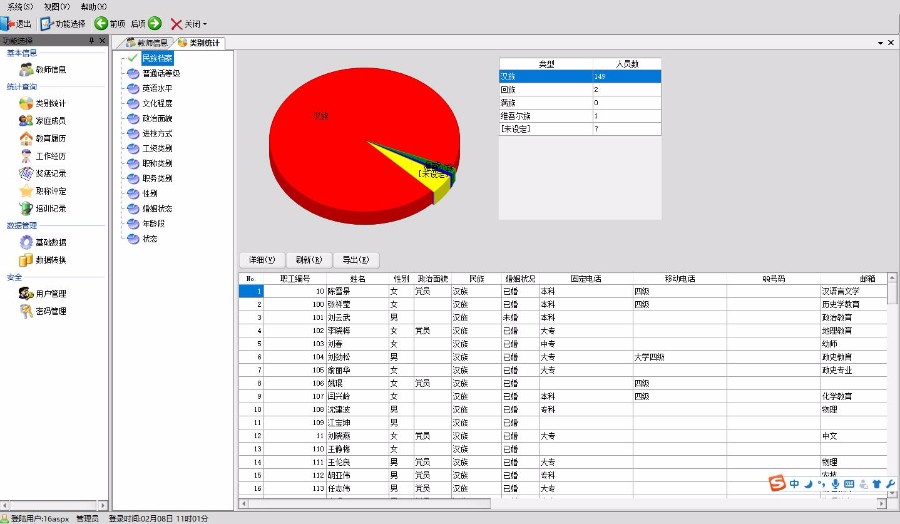Viewport: 900px width, 524px height.
Task: Select 文化程度 in the category tree
Action: tap(157, 103)
